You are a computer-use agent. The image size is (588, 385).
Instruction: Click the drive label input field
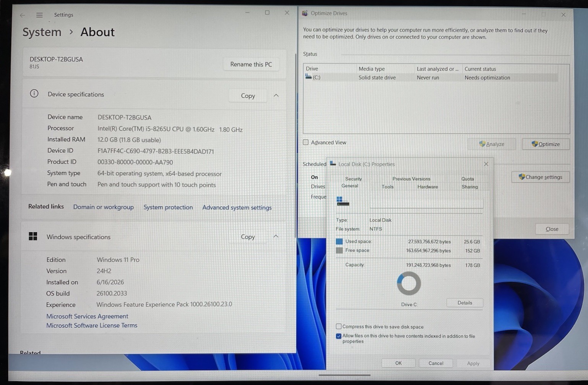[426, 203]
